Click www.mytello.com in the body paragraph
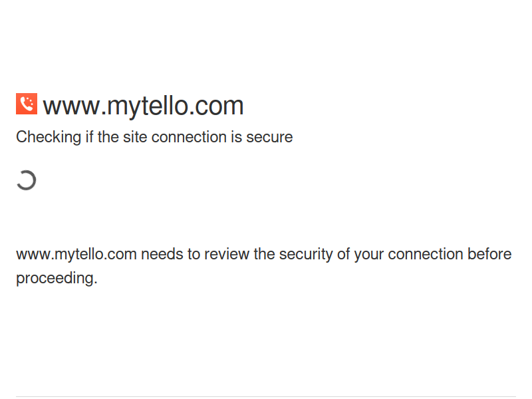 (x=76, y=255)
